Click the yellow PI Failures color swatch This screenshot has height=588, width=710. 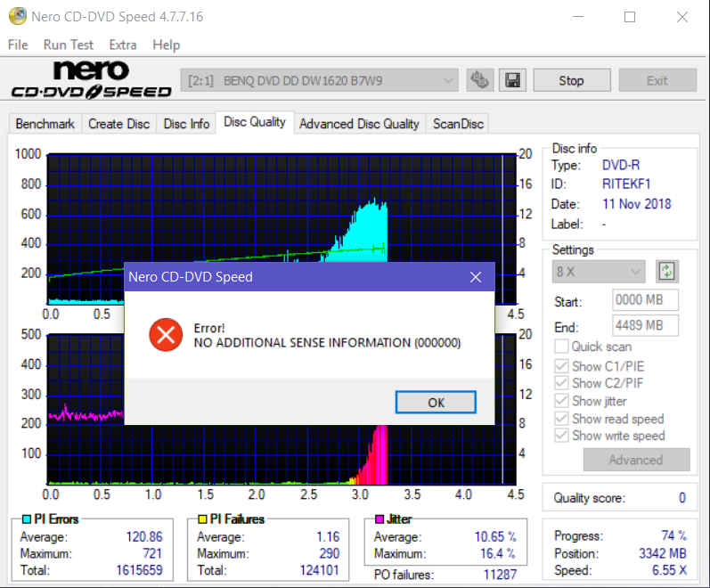[x=202, y=519]
